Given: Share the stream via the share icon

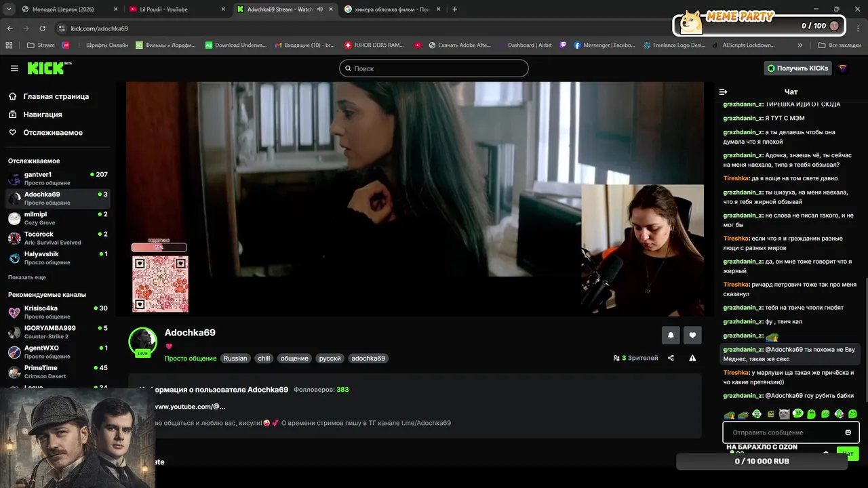Looking at the screenshot, I should 671,358.
